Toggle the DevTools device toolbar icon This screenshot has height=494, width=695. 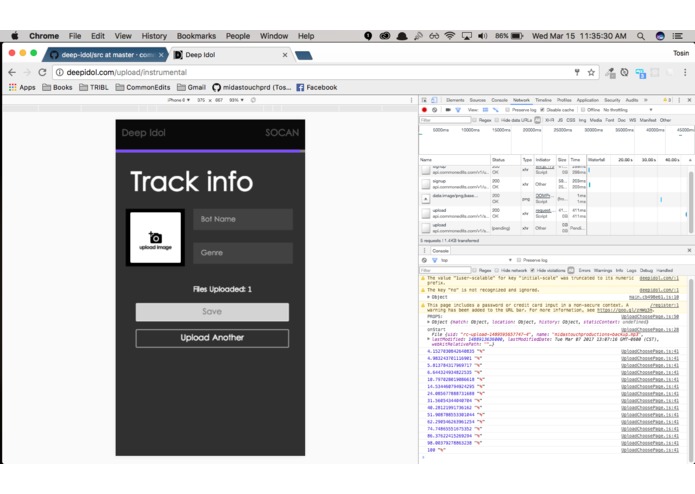(434, 100)
